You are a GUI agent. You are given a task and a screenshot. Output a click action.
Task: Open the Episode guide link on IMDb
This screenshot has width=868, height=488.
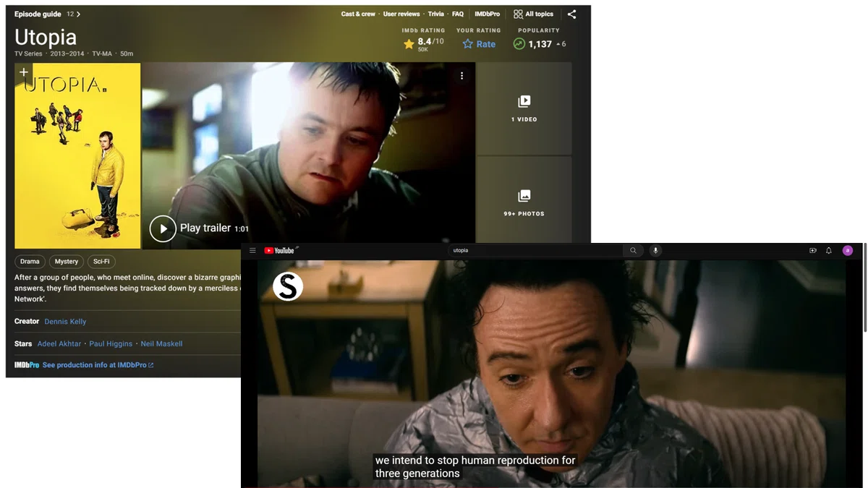[38, 14]
